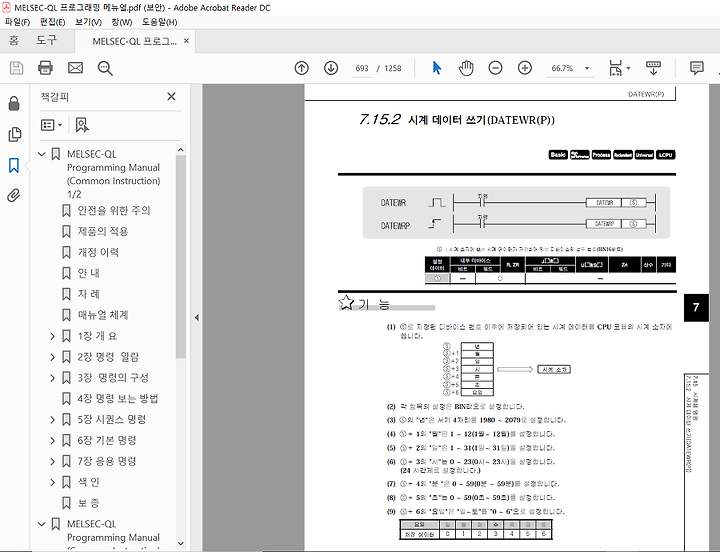Switch to the 도구 tab
The height and width of the screenshot is (552, 720).
coord(46,40)
